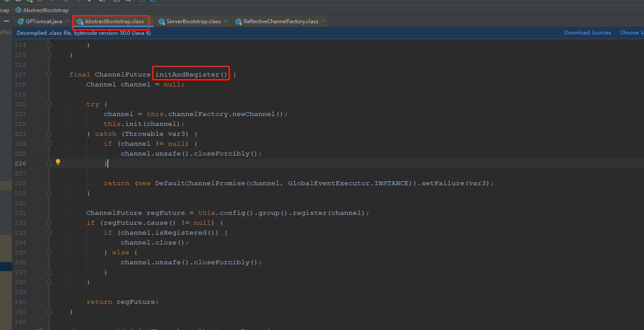Click setFailure on line 228
The width and height of the screenshot is (644, 330).
click(443, 183)
